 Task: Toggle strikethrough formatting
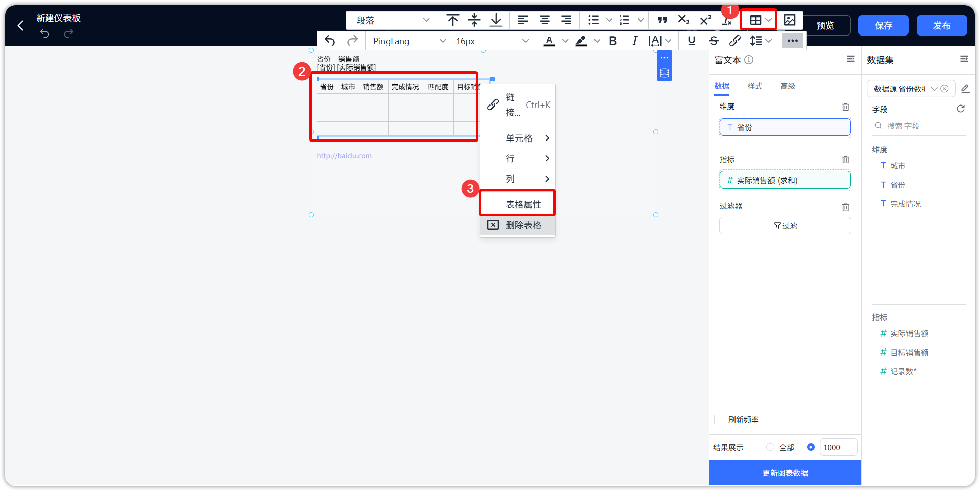[714, 41]
